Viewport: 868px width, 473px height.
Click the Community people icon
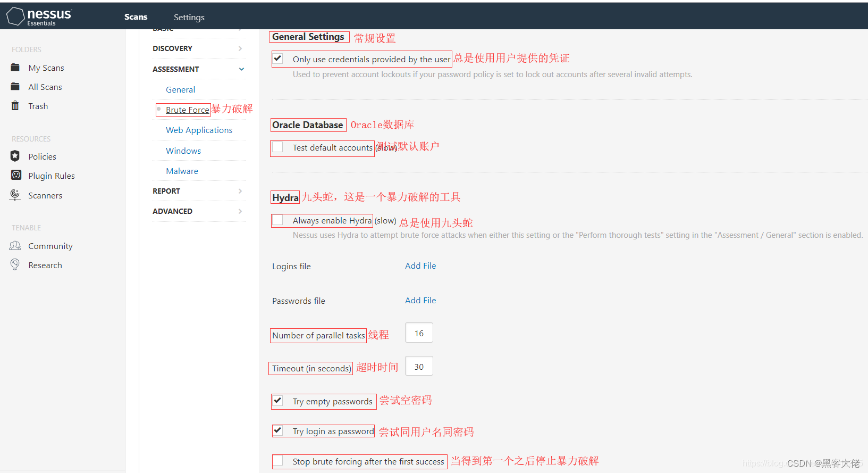click(x=15, y=246)
